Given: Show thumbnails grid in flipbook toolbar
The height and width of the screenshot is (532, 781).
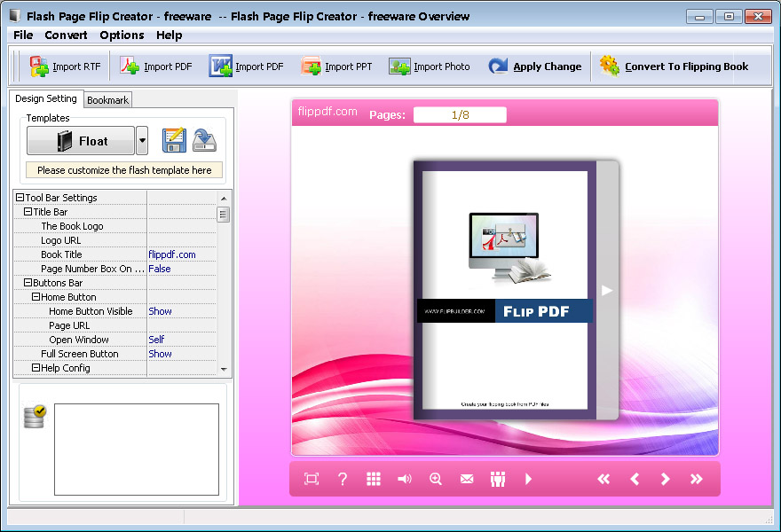Looking at the screenshot, I should point(374,479).
